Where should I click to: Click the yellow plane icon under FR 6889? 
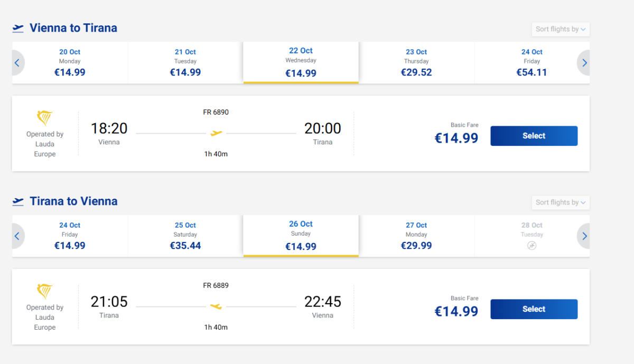click(x=216, y=306)
